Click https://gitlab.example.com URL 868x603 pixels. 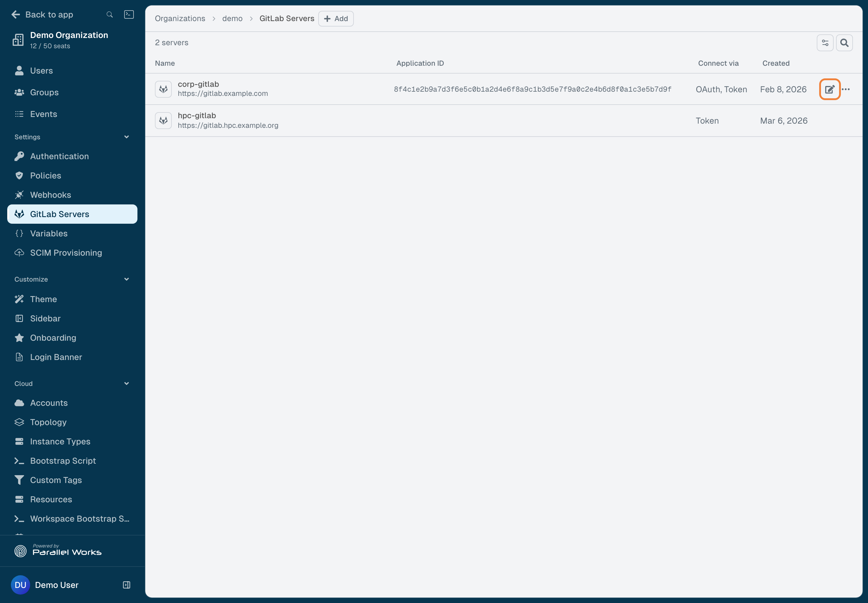point(223,93)
